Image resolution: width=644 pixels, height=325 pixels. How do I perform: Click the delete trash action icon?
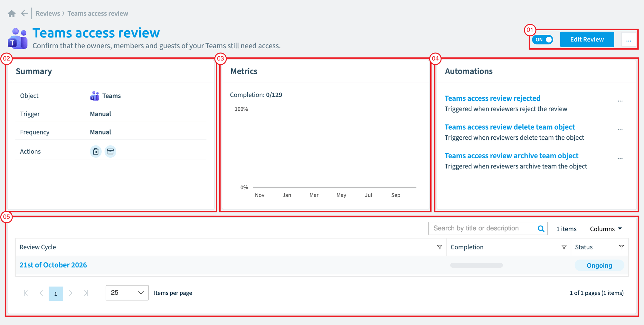96,151
